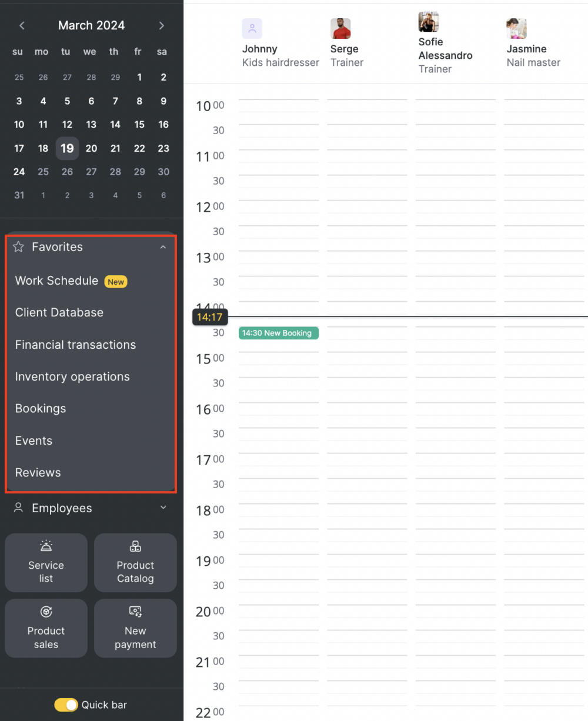Toggle the Quick bar switch

(66, 705)
